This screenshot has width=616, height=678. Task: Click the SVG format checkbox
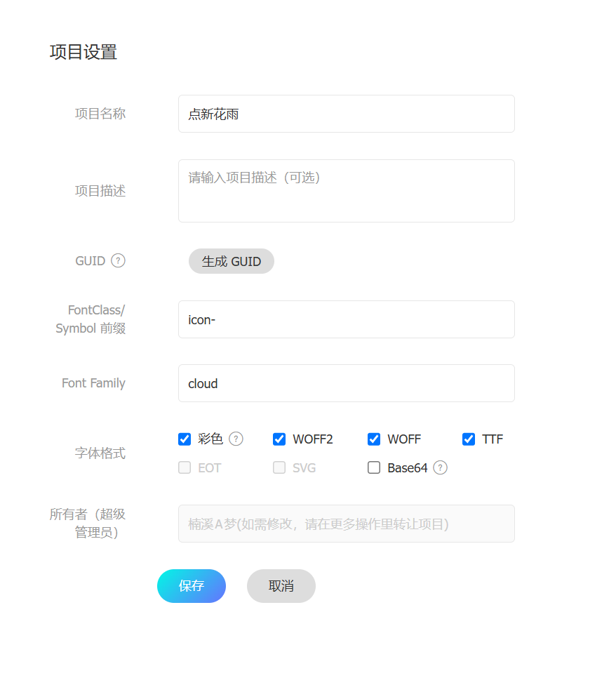(x=279, y=467)
